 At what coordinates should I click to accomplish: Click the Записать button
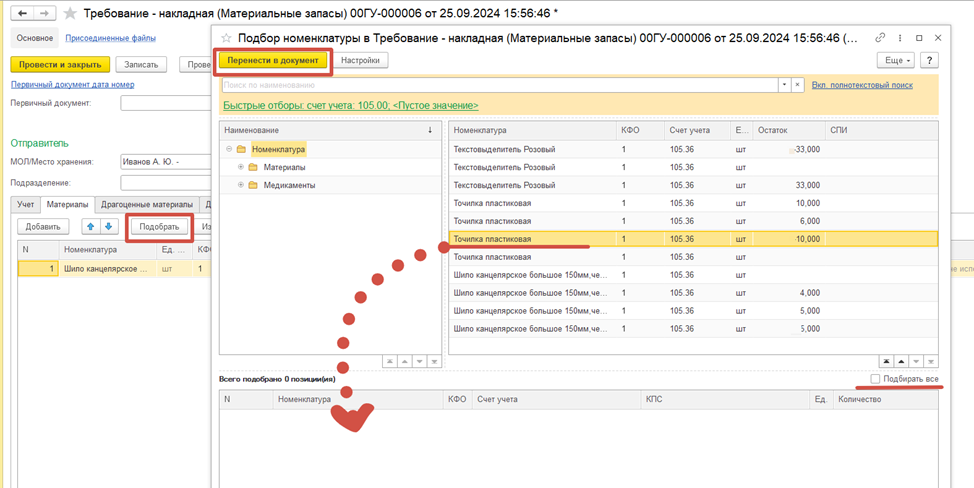pyautogui.click(x=141, y=64)
